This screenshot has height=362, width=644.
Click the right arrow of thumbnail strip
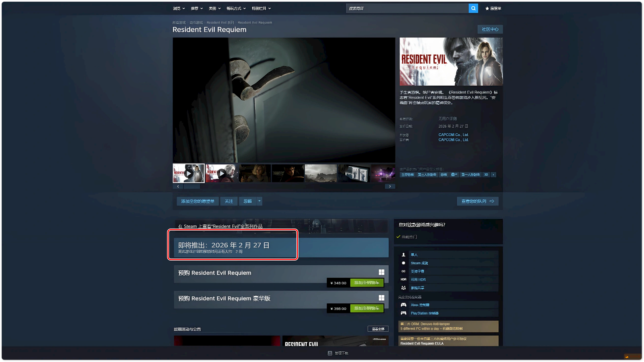[390, 186]
